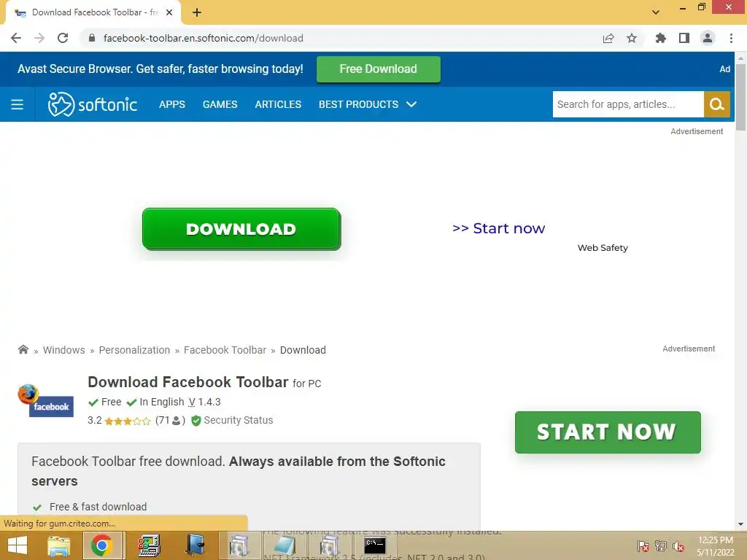Click the Security Status shield icon
Viewport: 747px width, 560px height.
pos(196,421)
